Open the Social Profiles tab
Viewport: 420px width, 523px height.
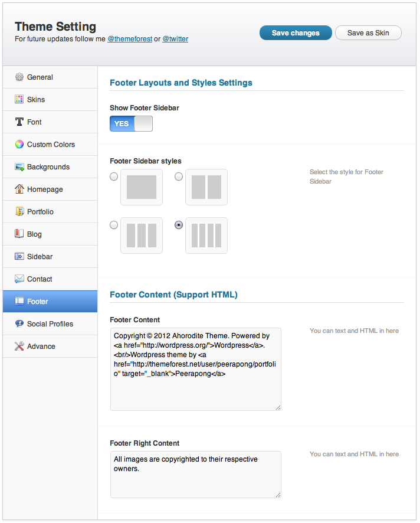click(50, 324)
